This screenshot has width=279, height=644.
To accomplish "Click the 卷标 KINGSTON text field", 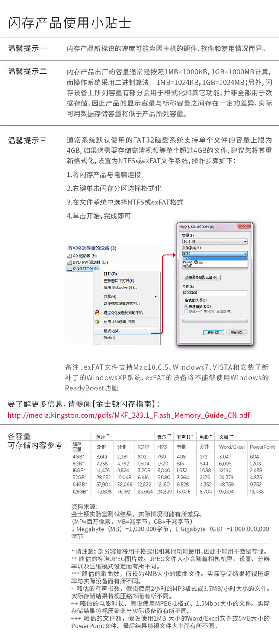I will (x=215, y=293).
